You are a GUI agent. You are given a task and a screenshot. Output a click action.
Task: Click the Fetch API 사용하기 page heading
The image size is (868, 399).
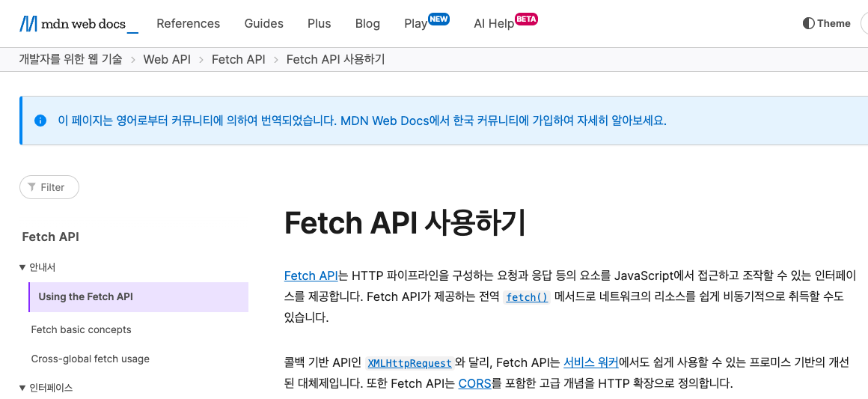pos(405,223)
